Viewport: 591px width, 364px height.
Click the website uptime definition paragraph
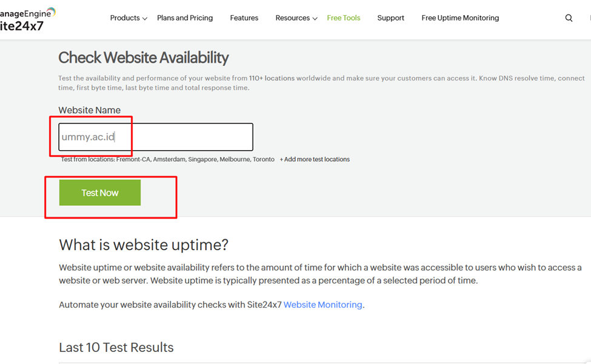pyautogui.click(x=319, y=274)
